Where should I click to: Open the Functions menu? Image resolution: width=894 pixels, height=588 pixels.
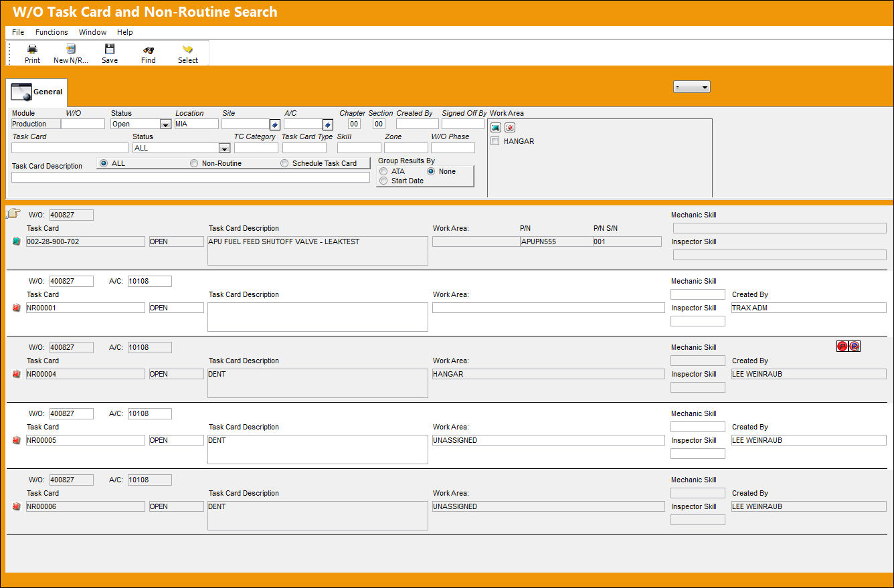[x=52, y=32]
